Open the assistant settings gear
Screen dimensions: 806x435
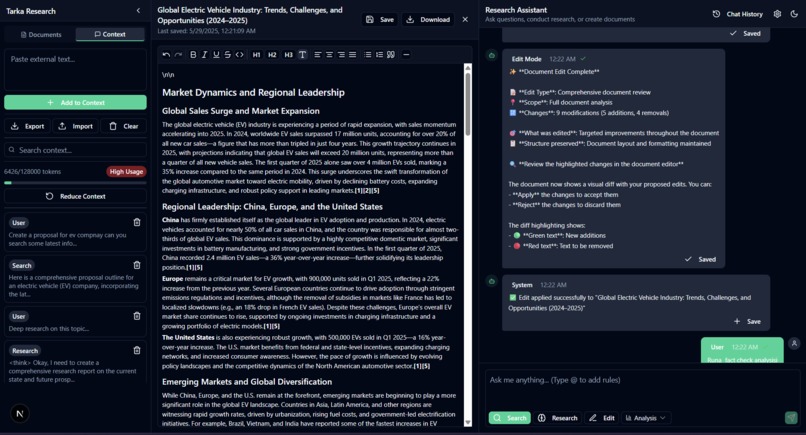[777, 14]
